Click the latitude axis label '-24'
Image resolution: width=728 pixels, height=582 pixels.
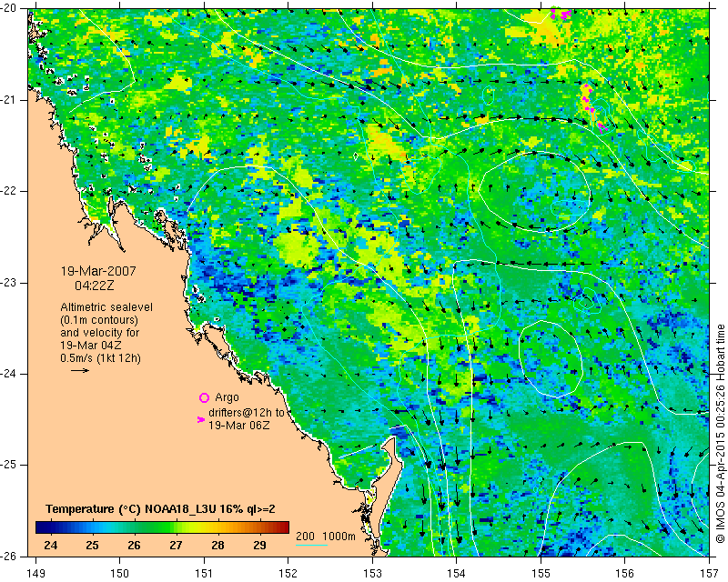(x=8, y=374)
